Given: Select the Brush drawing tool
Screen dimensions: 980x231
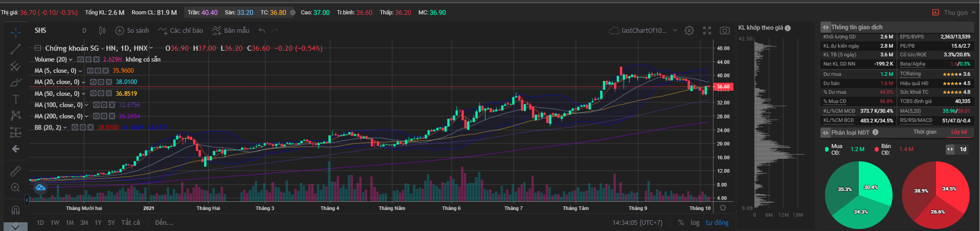Looking at the screenshot, I should click(x=15, y=82).
